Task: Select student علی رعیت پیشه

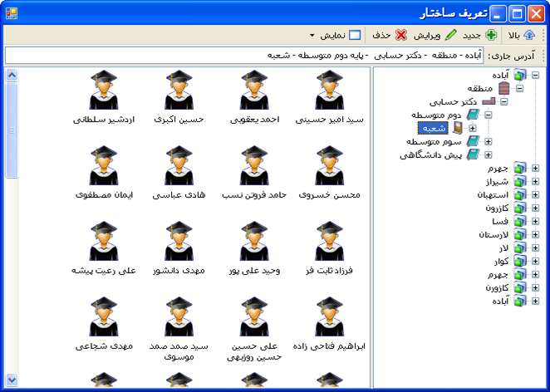Action: click(x=104, y=248)
